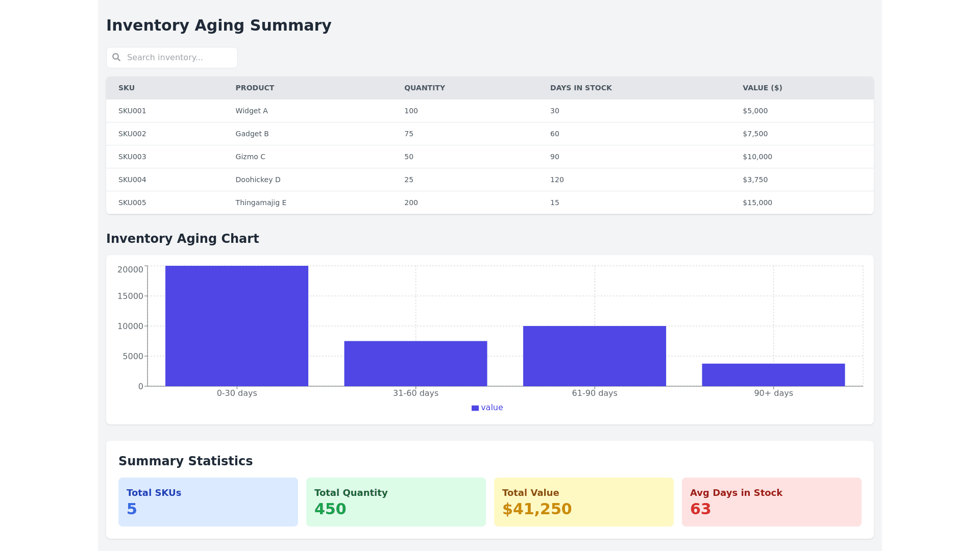
Task: Click the 61-90 days chart bar
Action: [594, 356]
